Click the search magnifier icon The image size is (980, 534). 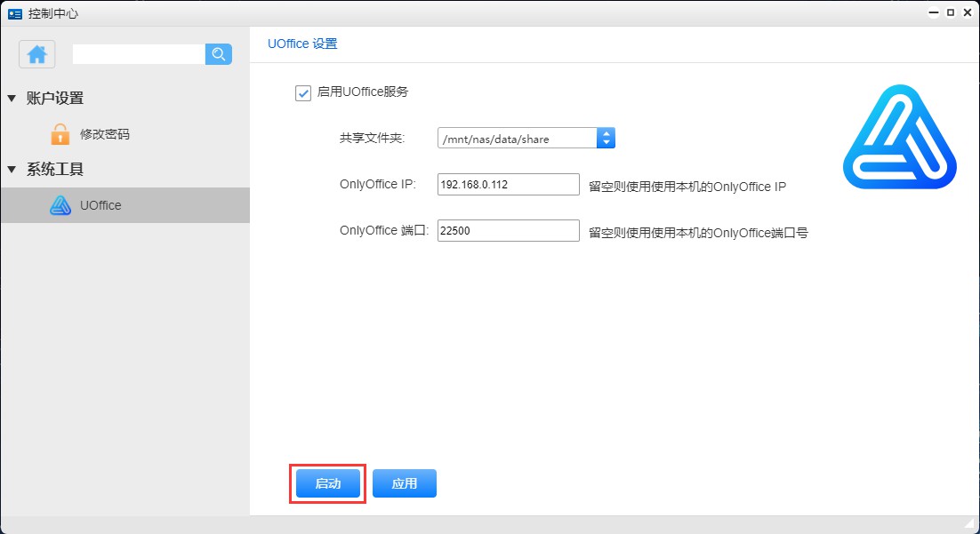218,54
